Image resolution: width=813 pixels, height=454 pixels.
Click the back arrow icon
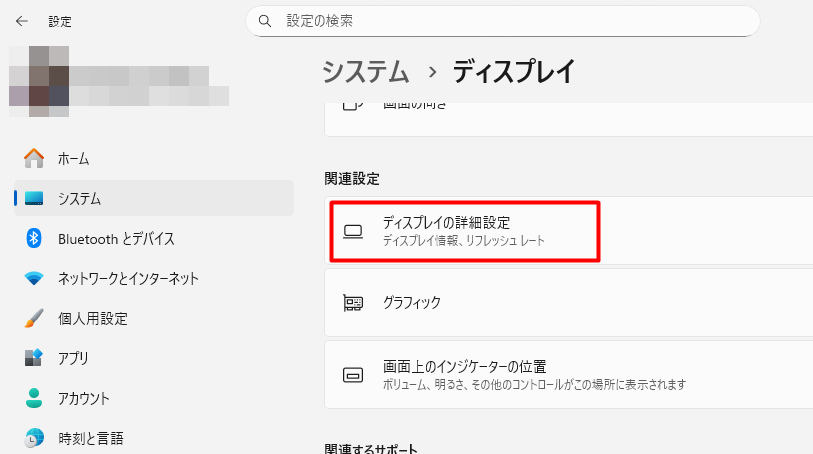(x=22, y=21)
